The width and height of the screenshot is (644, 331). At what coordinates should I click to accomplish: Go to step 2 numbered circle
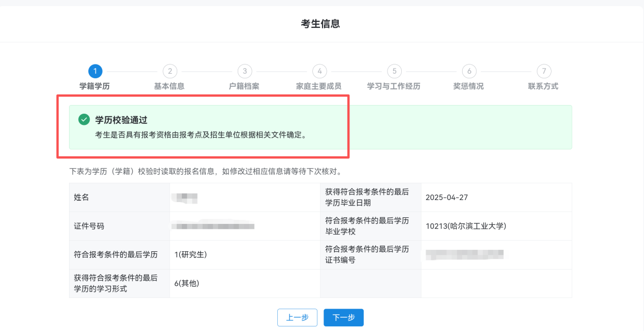(x=170, y=72)
